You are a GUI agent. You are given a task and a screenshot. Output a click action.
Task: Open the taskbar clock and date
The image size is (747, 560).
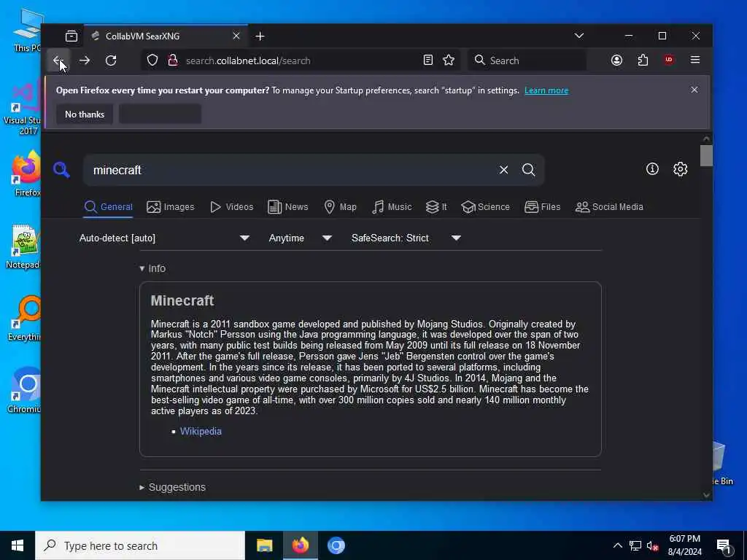[x=684, y=545]
